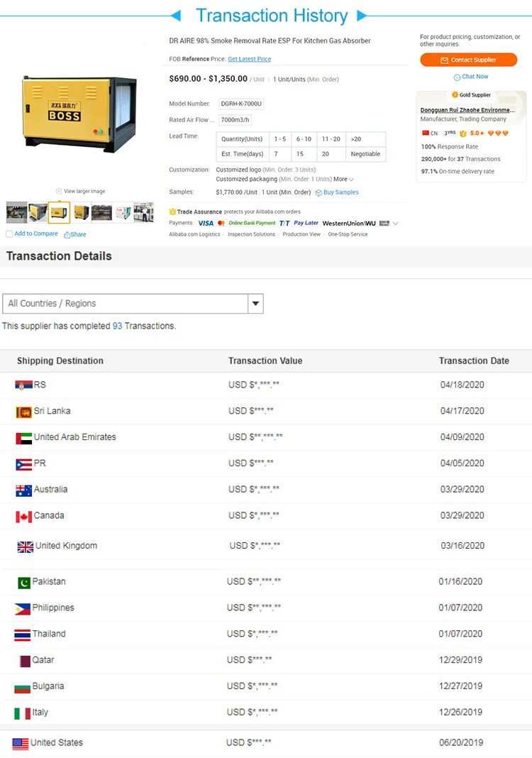Screen dimensions: 532x758
Task: Click the magnifier icon by View larger image
Action: 59,192
